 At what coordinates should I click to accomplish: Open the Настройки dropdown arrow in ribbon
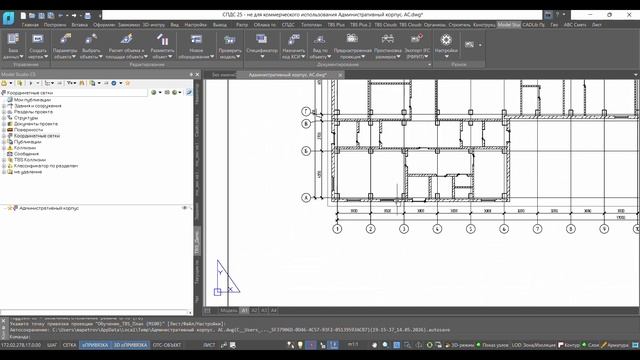pyautogui.click(x=447, y=57)
